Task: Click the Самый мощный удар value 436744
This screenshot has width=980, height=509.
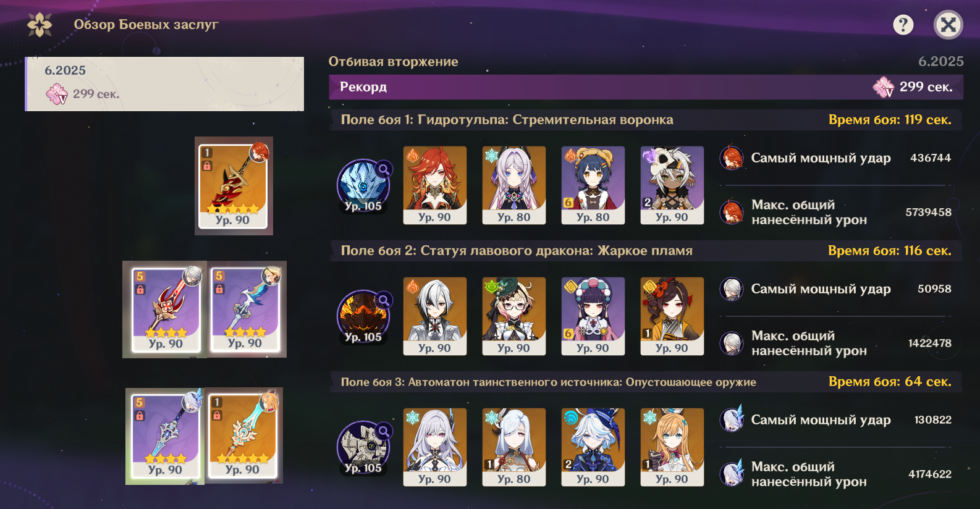Action: click(930, 158)
